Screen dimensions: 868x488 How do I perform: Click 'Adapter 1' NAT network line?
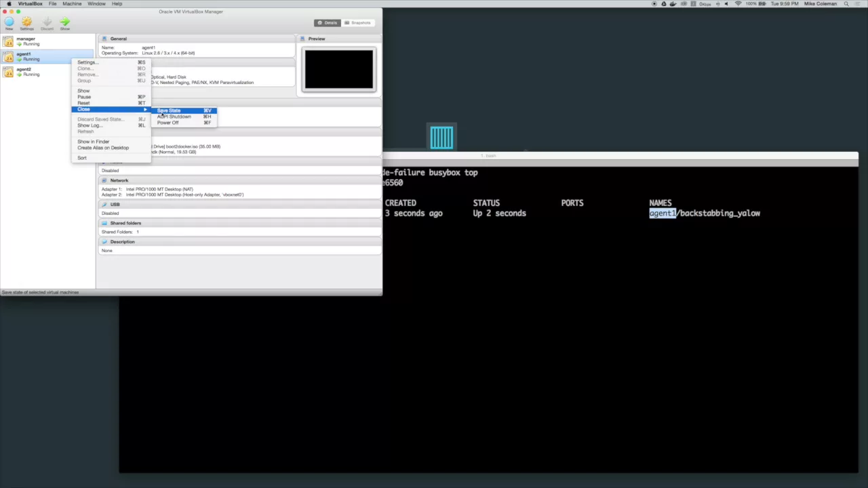click(x=148, y=189)
